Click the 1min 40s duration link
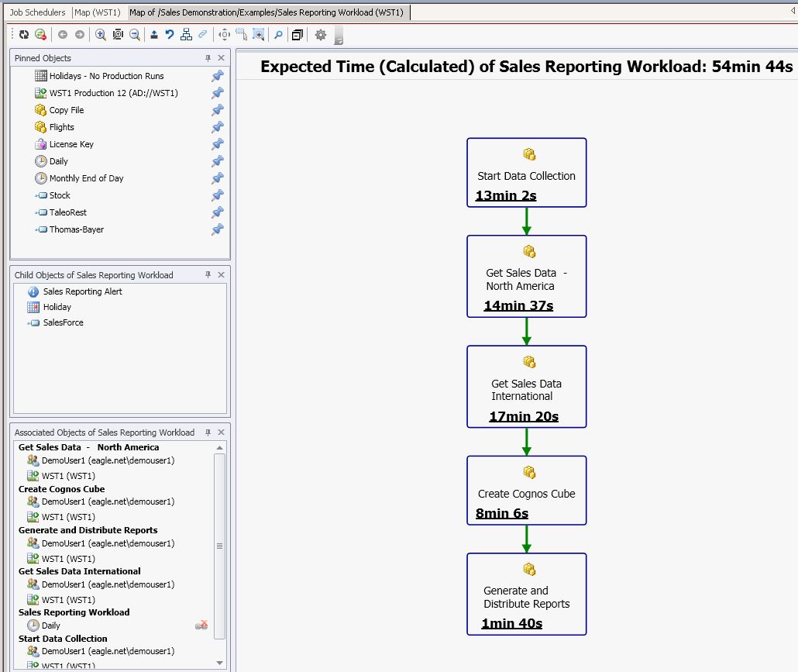This screenshot has height=672, width=798. [x=511, y=623]
